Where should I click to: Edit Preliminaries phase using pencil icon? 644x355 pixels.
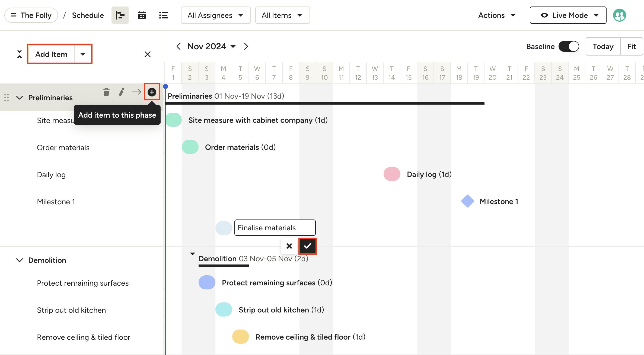coord(122,92)
